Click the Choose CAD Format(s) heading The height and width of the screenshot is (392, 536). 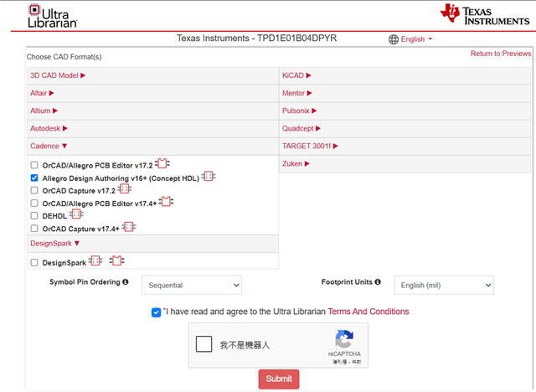(x=64, y=57)
